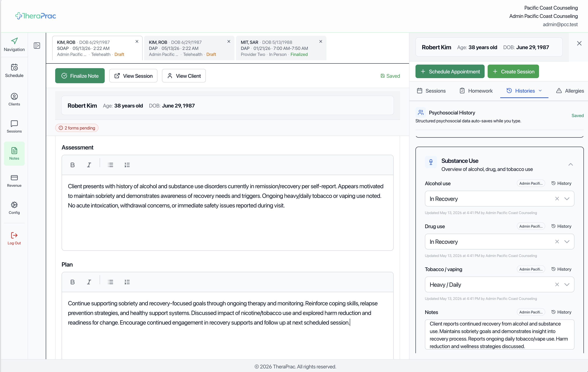Open the Navigation sidebar item
Viewport: 588px width, 372px height.
(14, 45)
